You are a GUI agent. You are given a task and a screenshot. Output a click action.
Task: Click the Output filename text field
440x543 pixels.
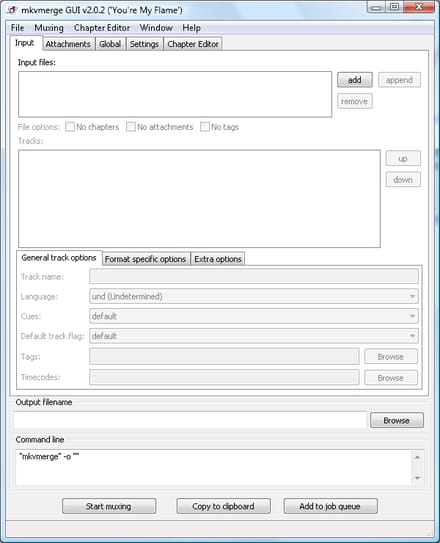(x=190, y=420)
